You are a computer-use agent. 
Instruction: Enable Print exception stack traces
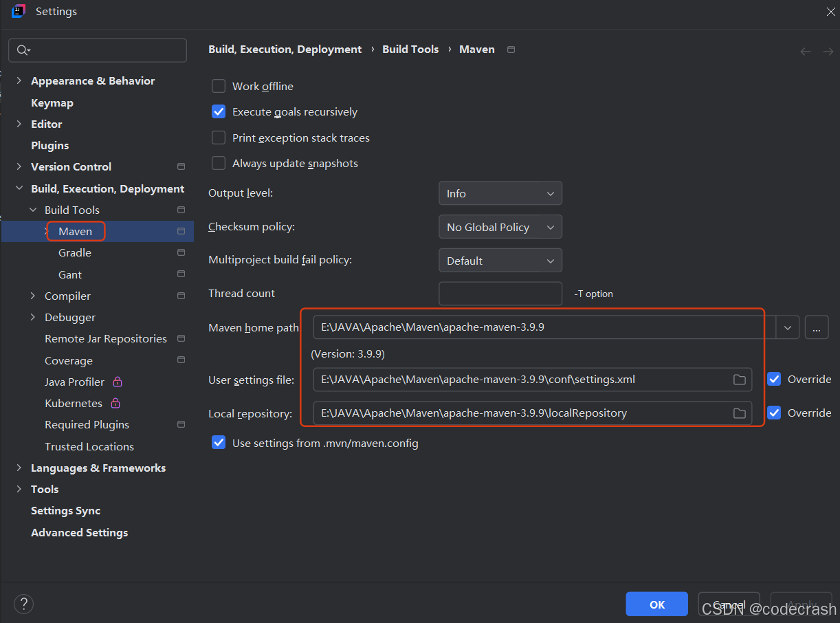[219, 138]
